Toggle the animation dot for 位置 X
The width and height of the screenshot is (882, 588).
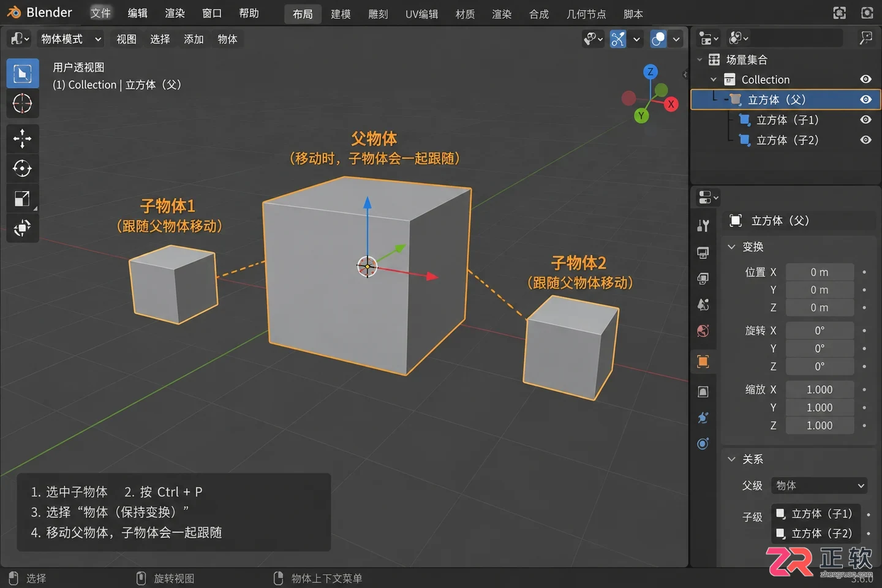[864, 272]
